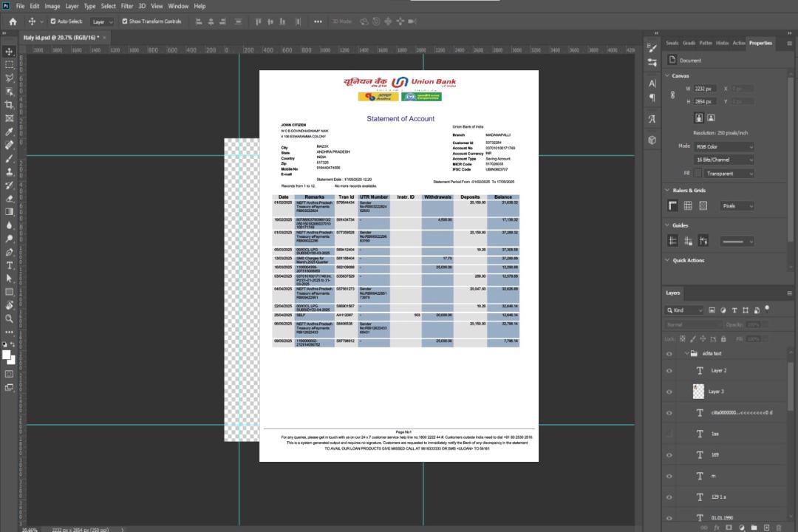Click the foreground color swatch

tap(6, 355)
